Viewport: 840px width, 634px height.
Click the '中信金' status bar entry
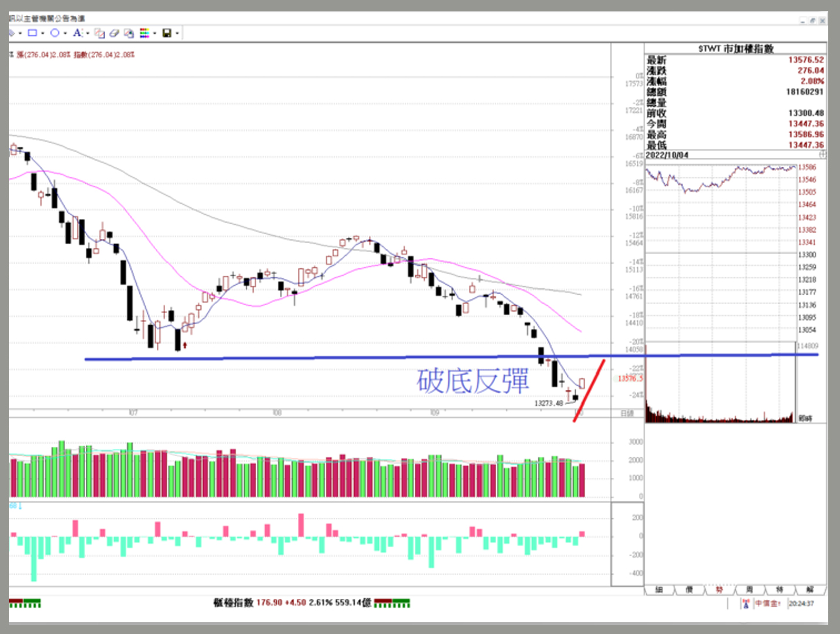coord(767,603)
